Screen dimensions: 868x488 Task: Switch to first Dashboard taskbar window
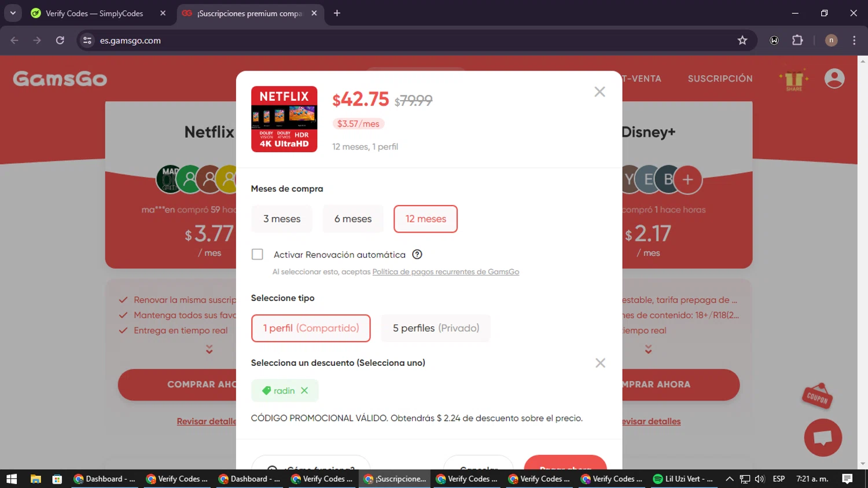click(105, 479)
